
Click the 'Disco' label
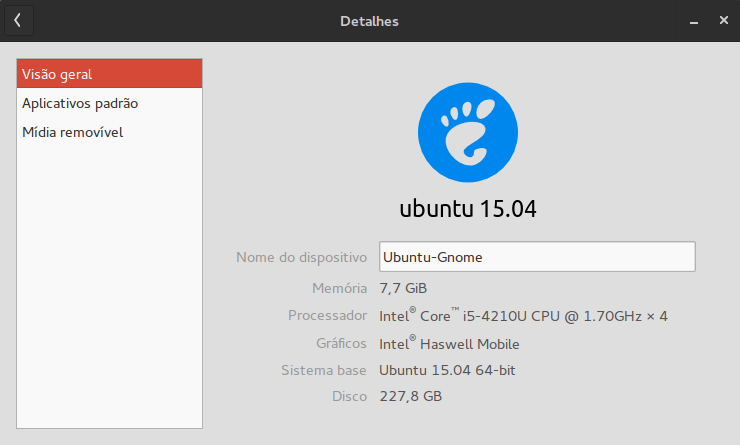click(349, 396)
